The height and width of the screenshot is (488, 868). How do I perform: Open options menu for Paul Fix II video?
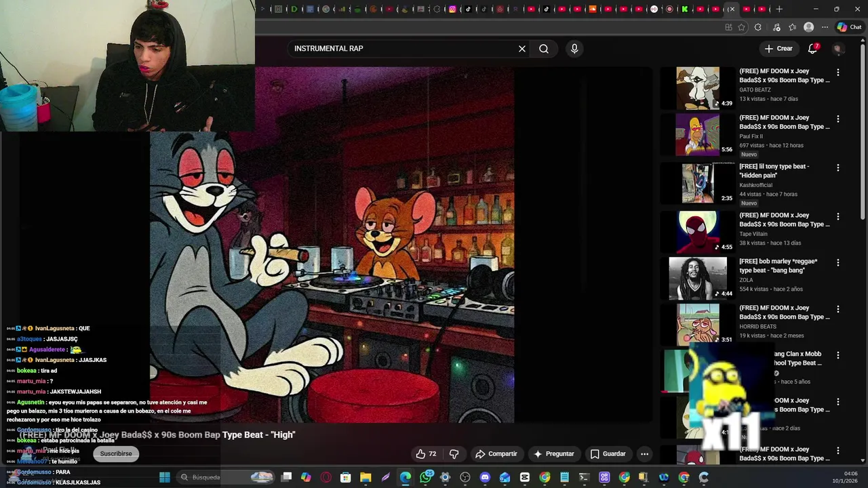(x=837, y=119)
